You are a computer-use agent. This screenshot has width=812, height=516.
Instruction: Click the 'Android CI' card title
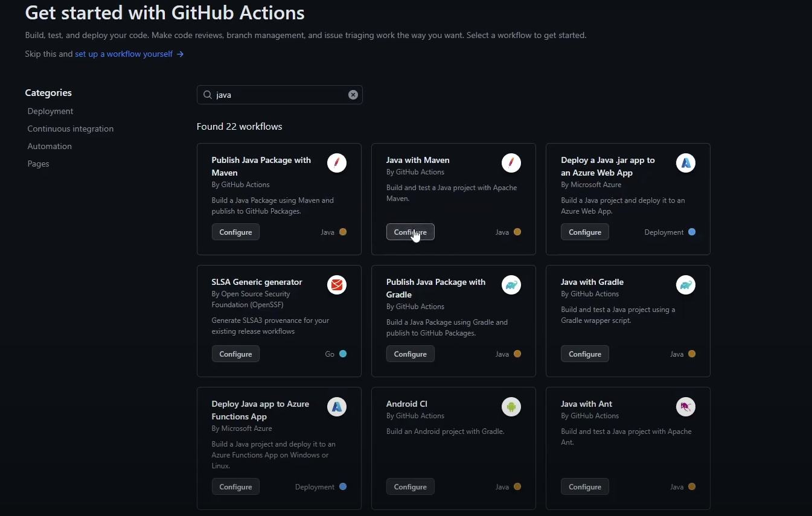[406, 404]
